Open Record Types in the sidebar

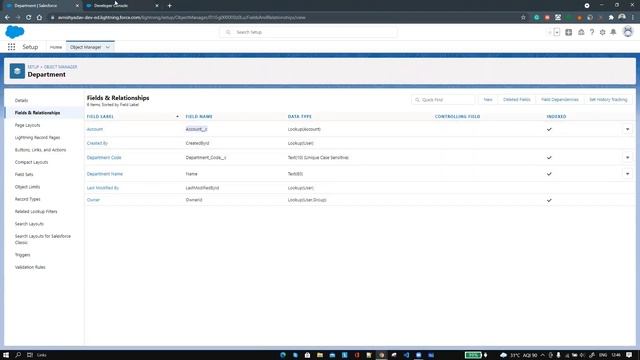(x=27, y=199)
